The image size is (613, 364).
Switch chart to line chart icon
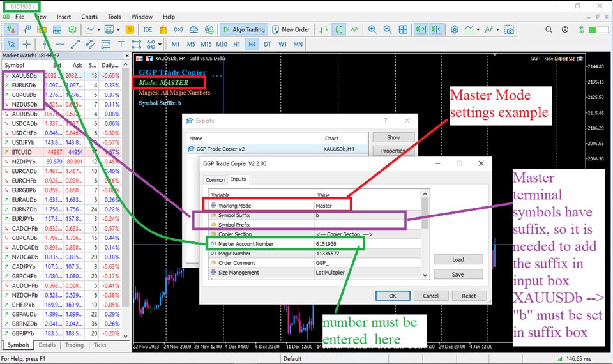point(354,29)
